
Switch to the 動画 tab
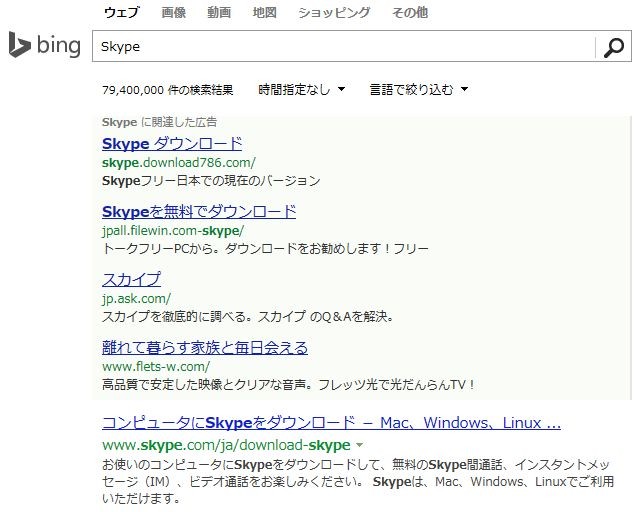click(219, 13)
